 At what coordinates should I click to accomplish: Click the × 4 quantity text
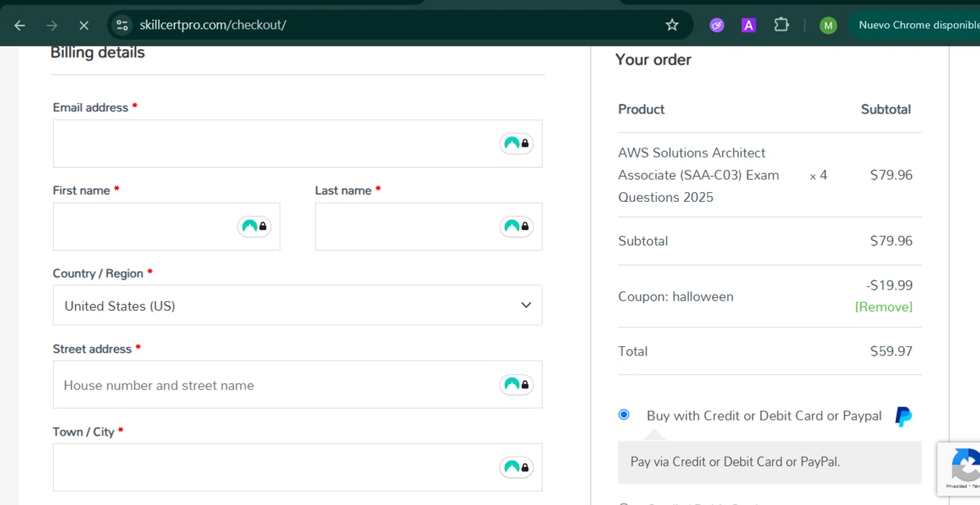[x=819, y=175]
